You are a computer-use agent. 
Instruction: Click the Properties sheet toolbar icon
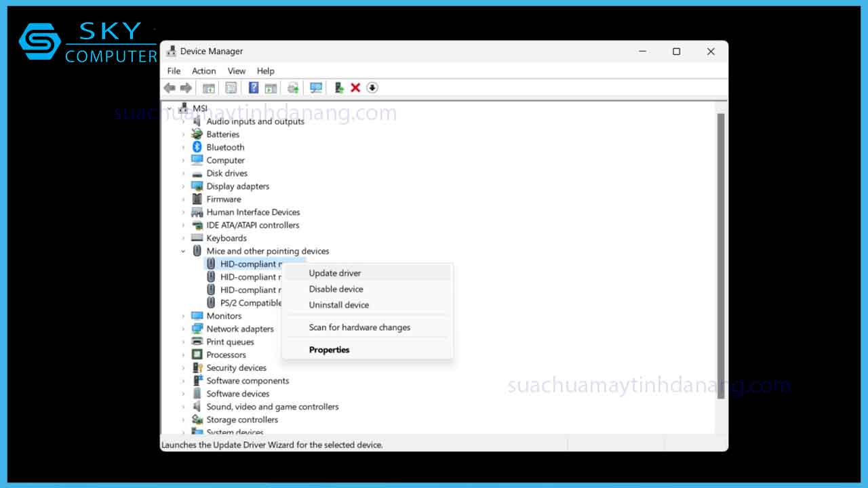231,88
